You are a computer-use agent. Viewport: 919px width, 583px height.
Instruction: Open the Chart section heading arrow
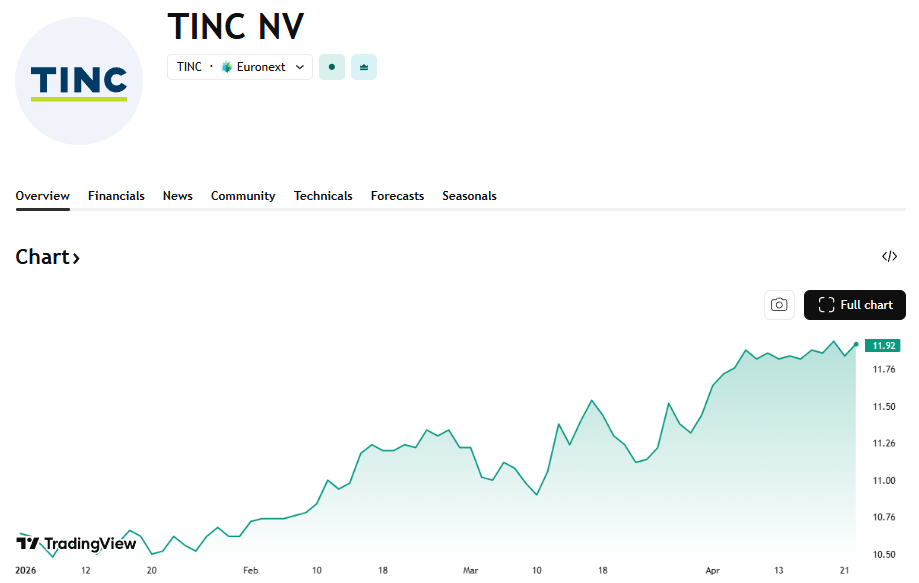(x=76, y=258)
